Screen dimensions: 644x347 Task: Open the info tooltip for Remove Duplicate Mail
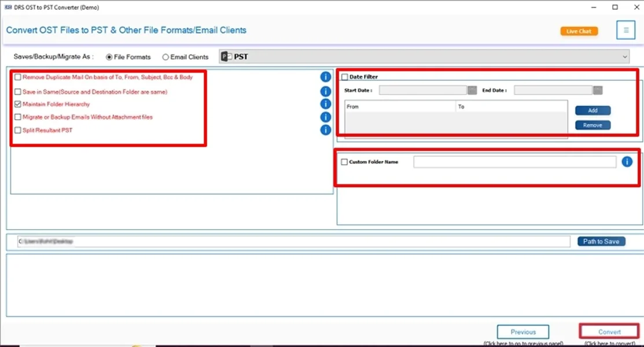[x=325, y=76]
